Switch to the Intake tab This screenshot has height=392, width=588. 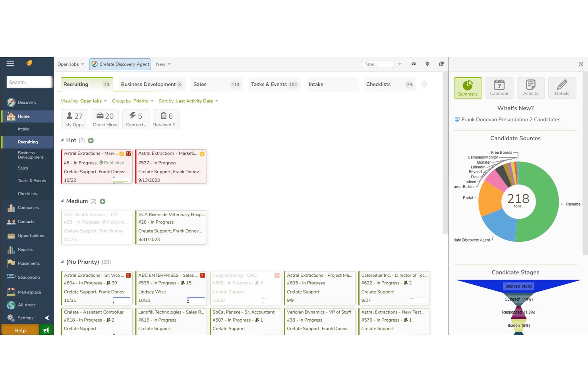(332, 84)
